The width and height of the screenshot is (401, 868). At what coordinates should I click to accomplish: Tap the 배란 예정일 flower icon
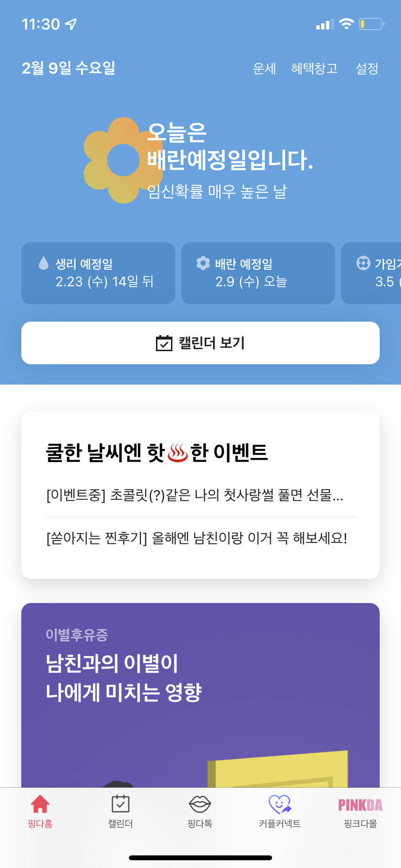[203, 263]
